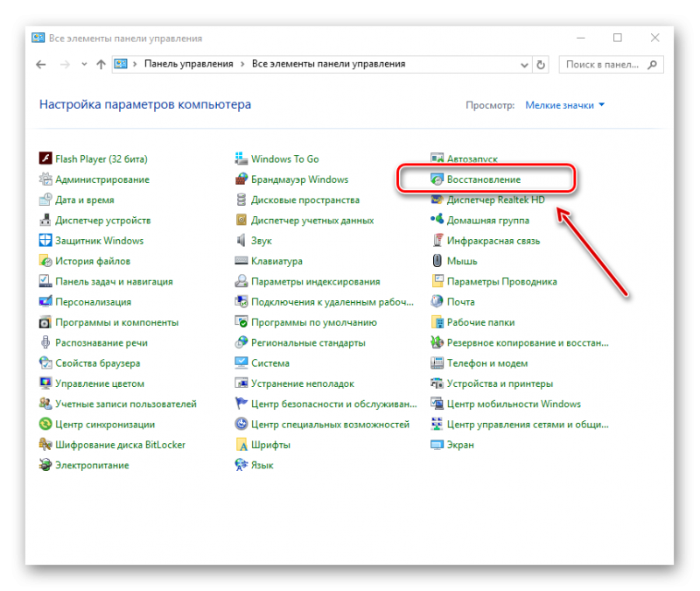Open Диспетчер устройств icon
The image size is (700, 591).
(45, 220)
